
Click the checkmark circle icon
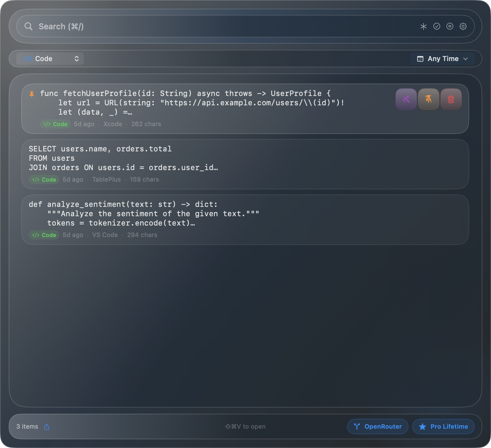pos(437,26)
